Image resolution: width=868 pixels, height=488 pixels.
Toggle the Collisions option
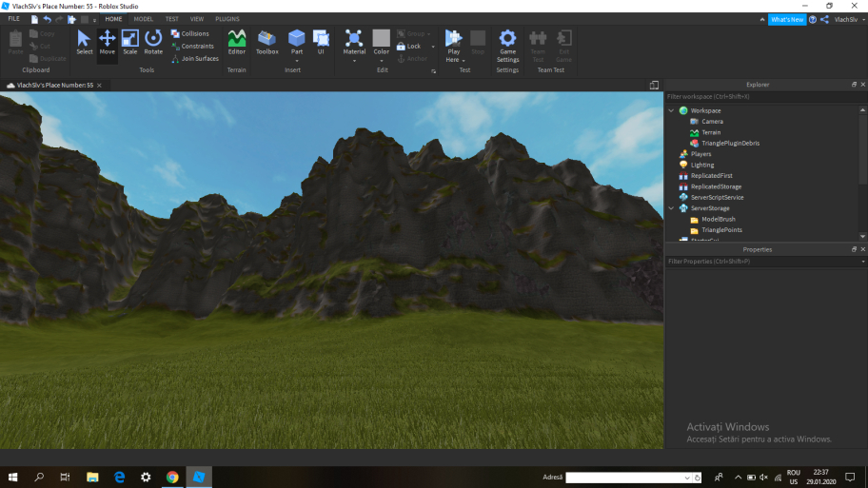tap(194, 33)
